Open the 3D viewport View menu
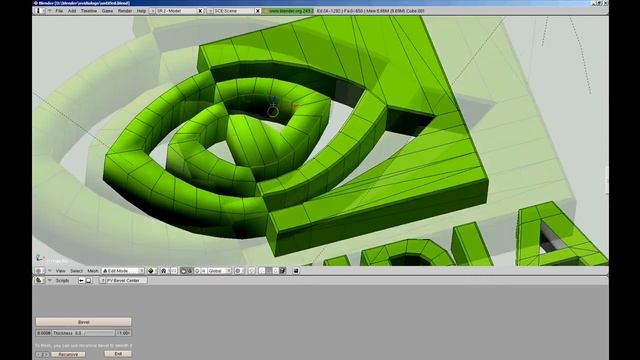This screenshot has height=360, width=640. [60, 271]
